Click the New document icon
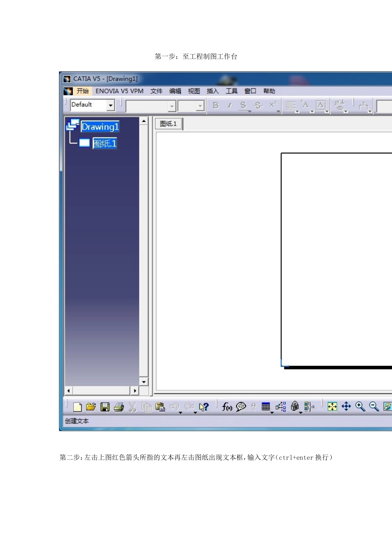The width and height of the screenshot is (392, 555). [x=77, y=407]
